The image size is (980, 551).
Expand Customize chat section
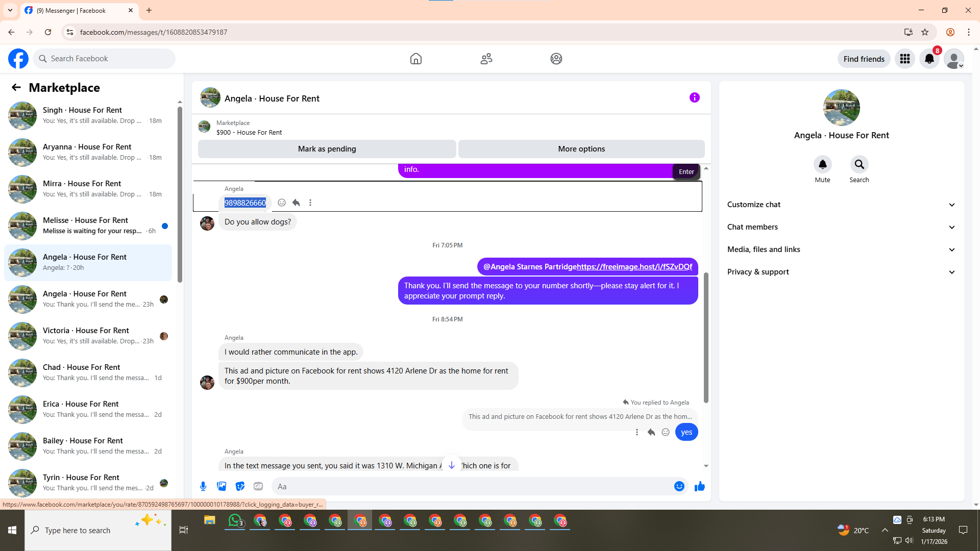coord(841,205)
